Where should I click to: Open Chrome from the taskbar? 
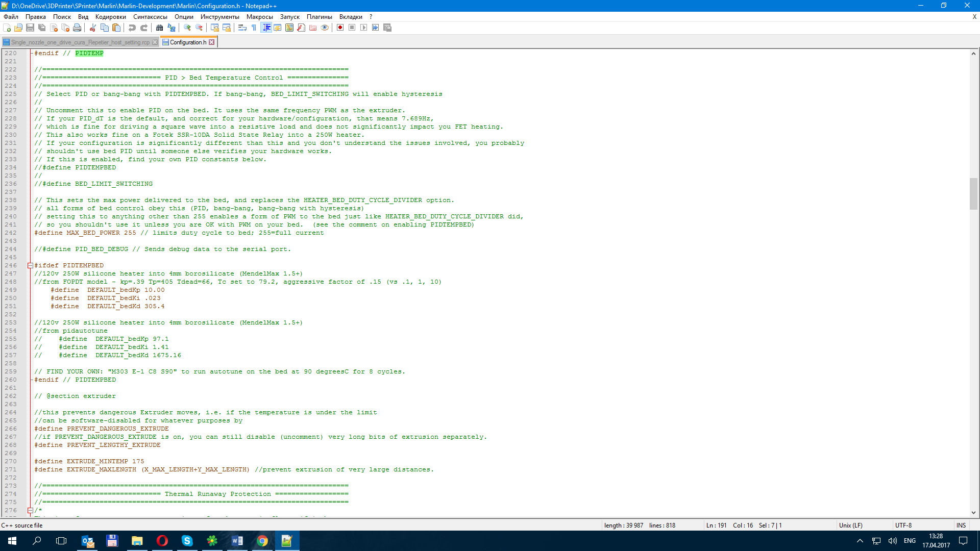tap(262, 541)
